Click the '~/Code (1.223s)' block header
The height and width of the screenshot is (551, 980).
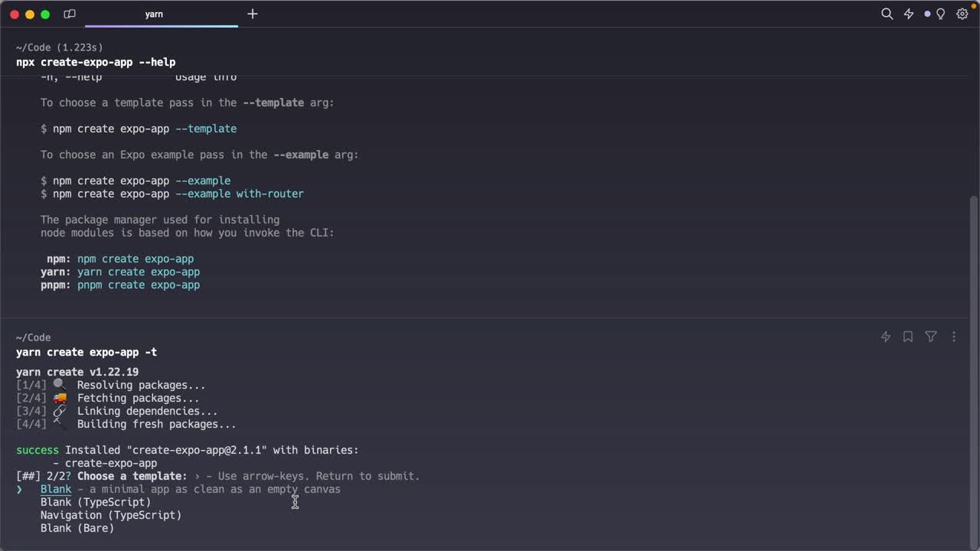tap(60, 47)
